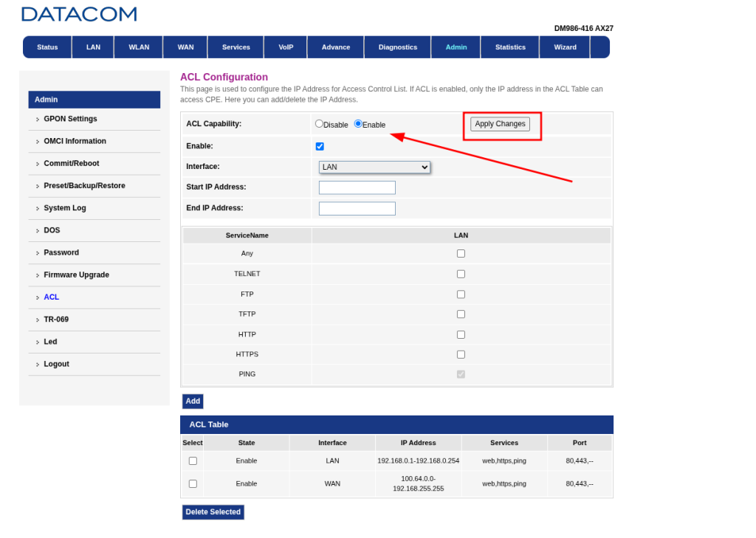756x538 pixels.
Task: Go to Password page
Action: 61,252
